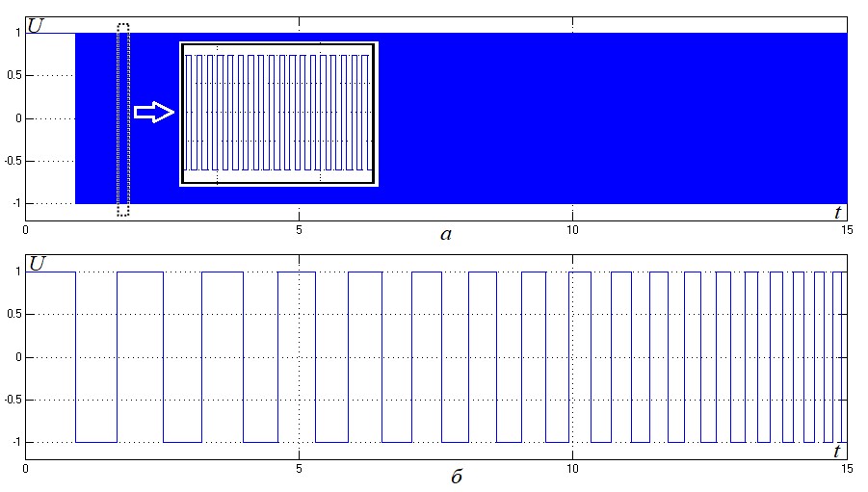The height and width of the screenshot is (492, 868).
Task: Click x-axis tick label 5 on bottom plot
Action: coord(300,469)
